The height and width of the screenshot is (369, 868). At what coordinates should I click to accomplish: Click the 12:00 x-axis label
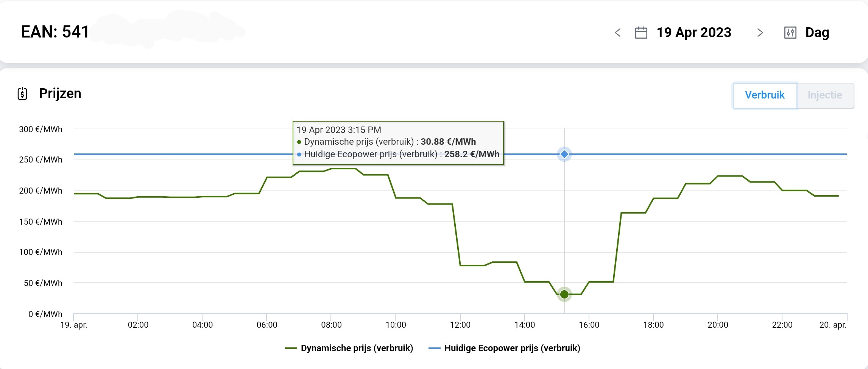tap(460, 325)
